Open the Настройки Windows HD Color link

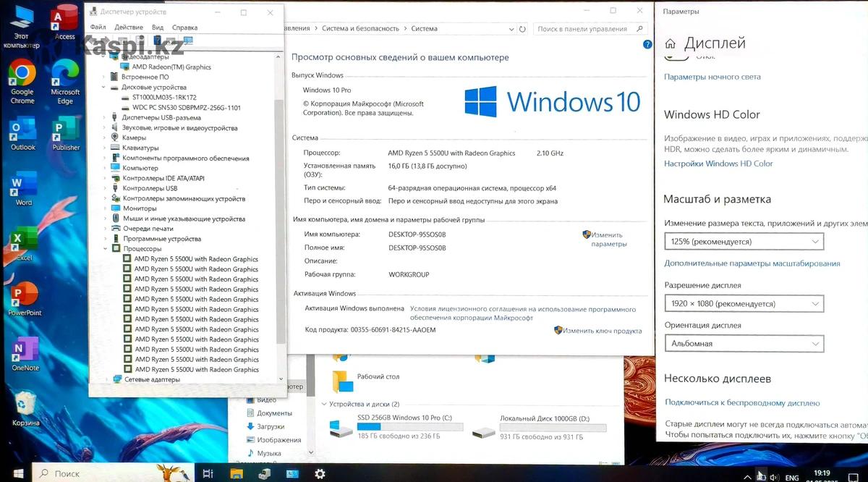coord(718,164)
